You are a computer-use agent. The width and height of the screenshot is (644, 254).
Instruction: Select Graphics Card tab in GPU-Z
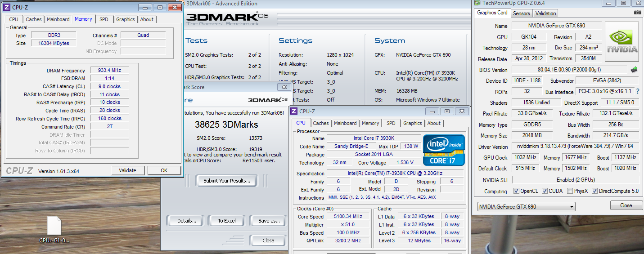pyautogui.click(x=492, y=13)
